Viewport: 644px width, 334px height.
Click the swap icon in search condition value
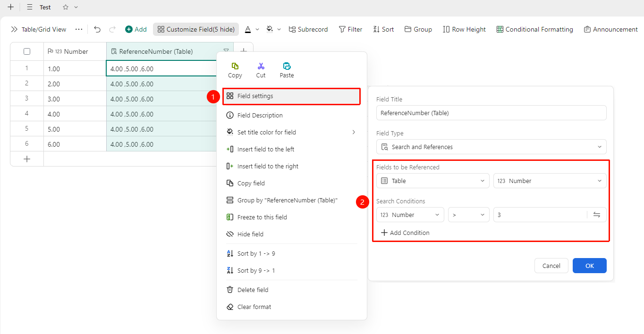pyautogui.click(x=597, y=215)
